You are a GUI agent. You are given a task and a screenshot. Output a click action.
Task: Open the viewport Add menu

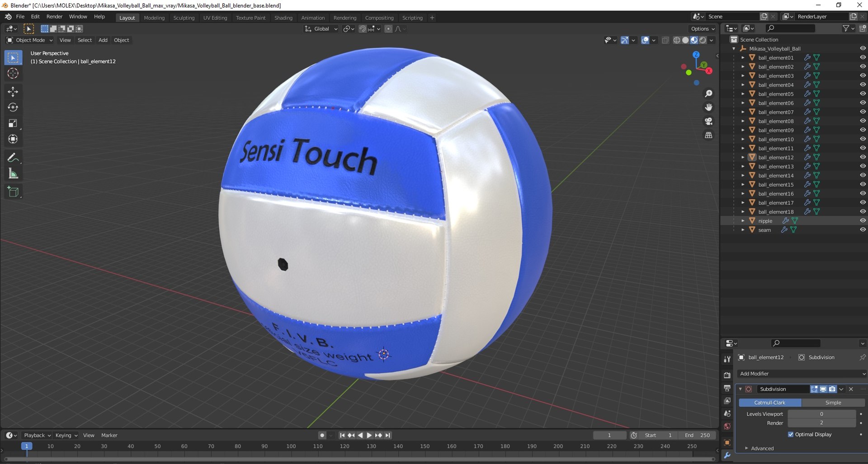click(103, 40)
